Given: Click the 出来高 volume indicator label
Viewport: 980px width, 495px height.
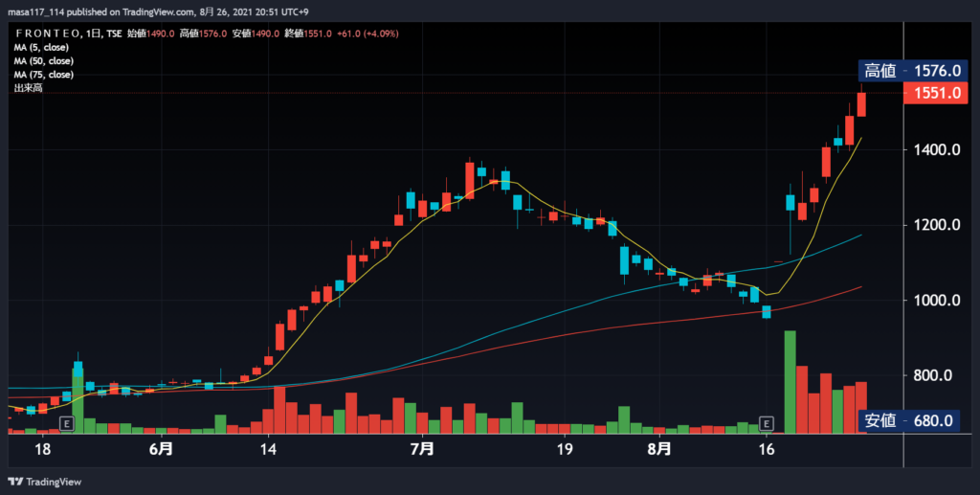Looking at the screenshot, I should click(x=28, y=88).
